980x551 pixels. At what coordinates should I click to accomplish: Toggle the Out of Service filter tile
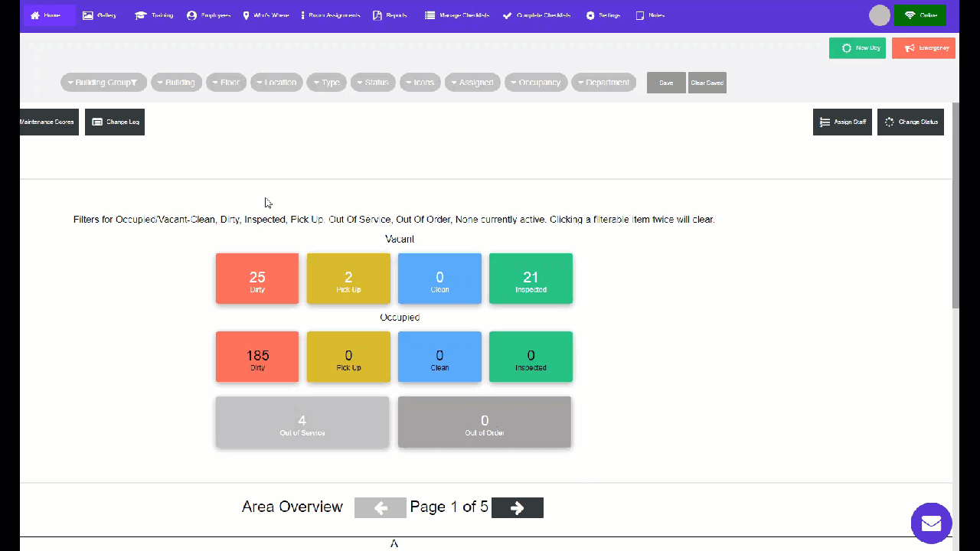302,422
